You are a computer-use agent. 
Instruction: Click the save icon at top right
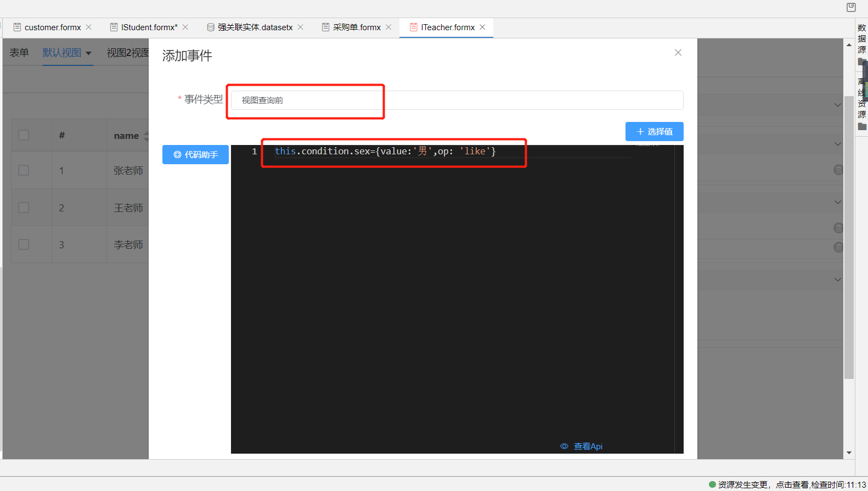pyautogui.click(x=851, y=7)
